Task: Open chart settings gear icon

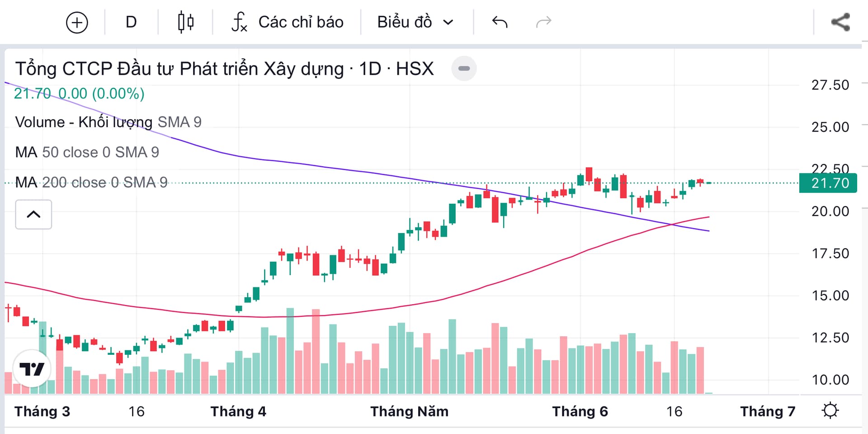Action: click(x=830, y=410)
